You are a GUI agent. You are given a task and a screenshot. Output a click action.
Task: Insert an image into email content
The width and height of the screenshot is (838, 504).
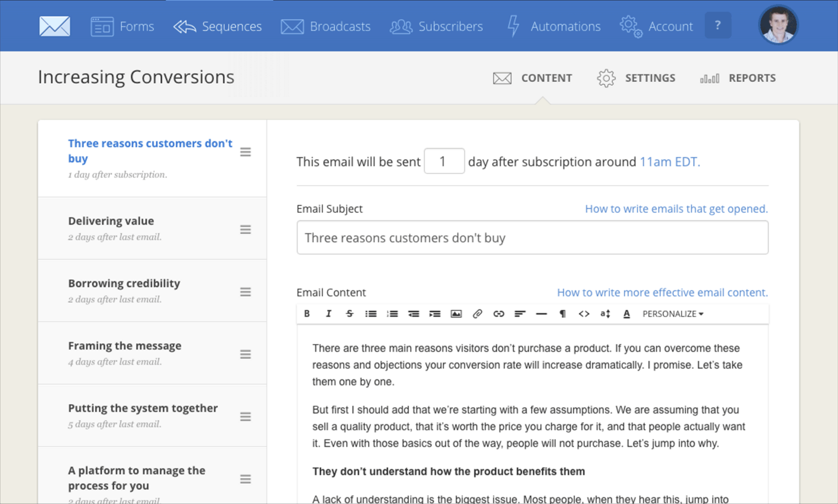coord(456,314)
